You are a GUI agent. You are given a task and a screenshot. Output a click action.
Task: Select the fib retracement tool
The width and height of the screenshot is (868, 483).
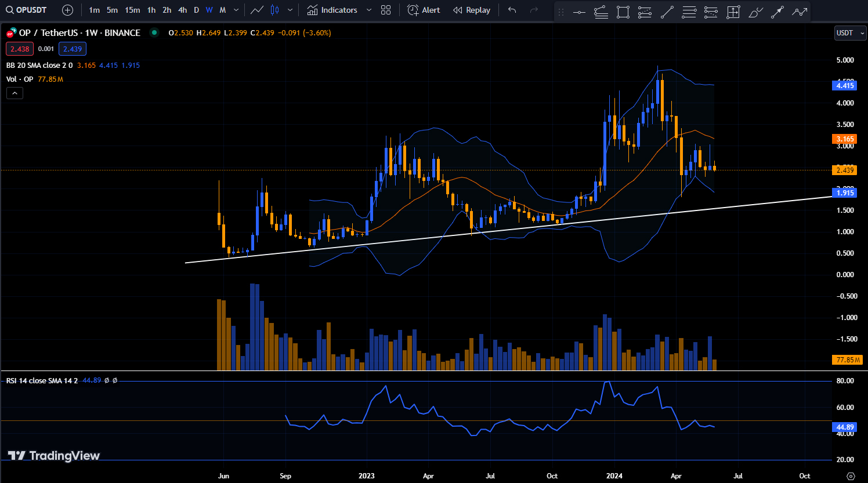(689, 12)
